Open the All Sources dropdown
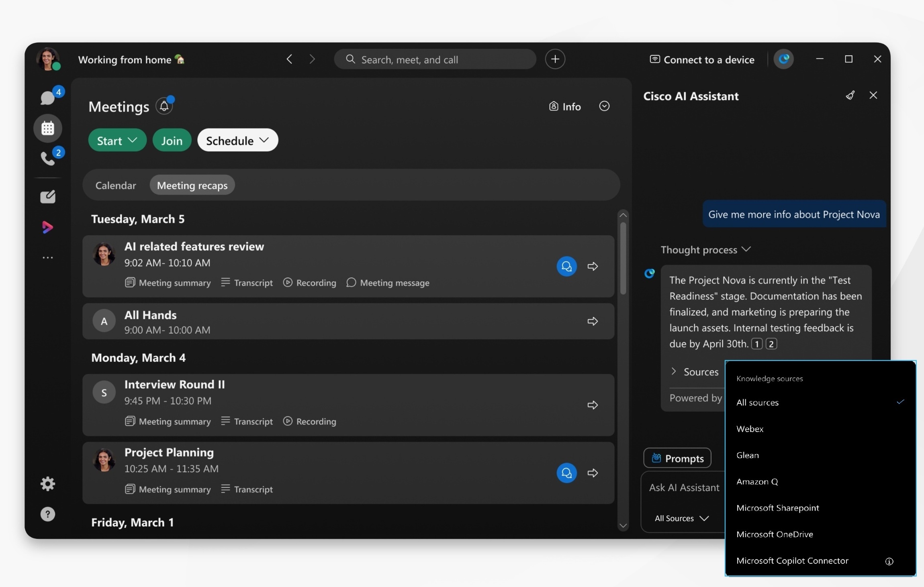The width and height of the screenshot is (924, 587). click(681, 518)
